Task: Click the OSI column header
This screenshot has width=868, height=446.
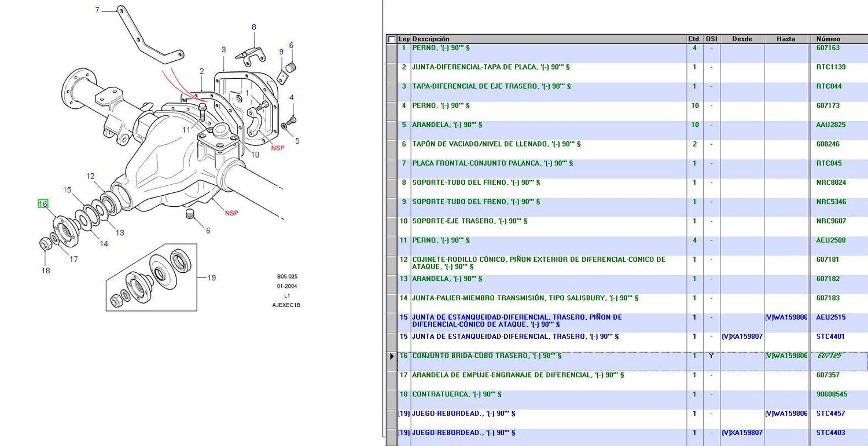Action: [x=712, y=39]
